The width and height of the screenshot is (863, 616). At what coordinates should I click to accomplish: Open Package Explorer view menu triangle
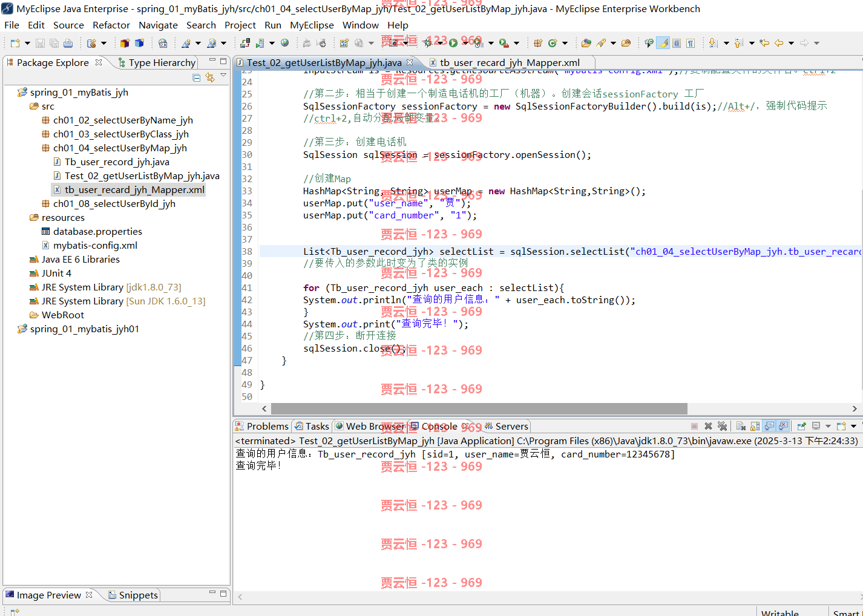[223, 76]
